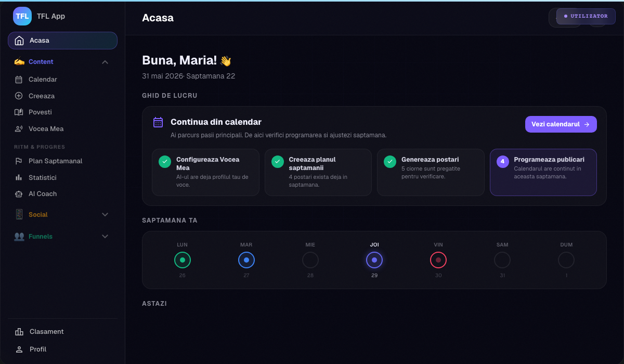Image resolution: width=624 pixels, height=364 pixels.
Task: Click the TFL App logo
Action: pyautogui.click(x=22, y=16)
